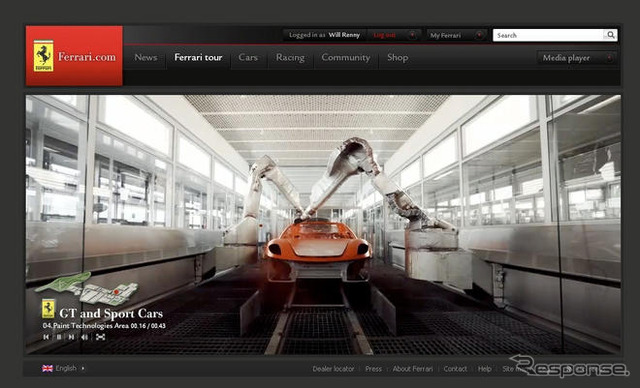This screenshot has height=388, width=640.
Task: Select the red dot on factory map
Action: [116, 292]
